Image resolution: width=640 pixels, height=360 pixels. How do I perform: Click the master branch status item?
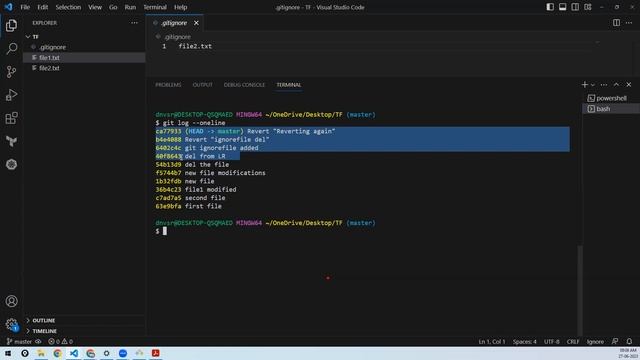pos(20,341)
